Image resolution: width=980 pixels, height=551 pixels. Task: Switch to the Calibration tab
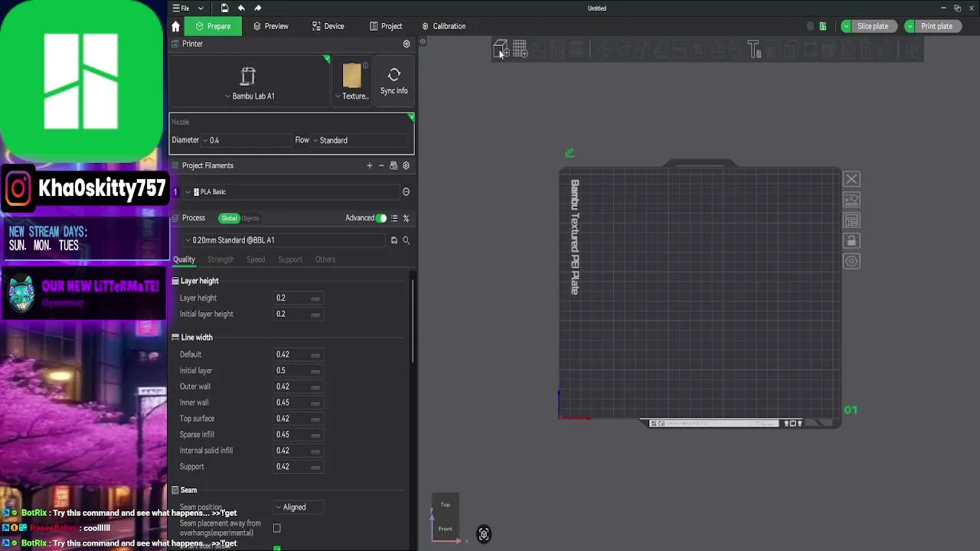tap(444, 26)
